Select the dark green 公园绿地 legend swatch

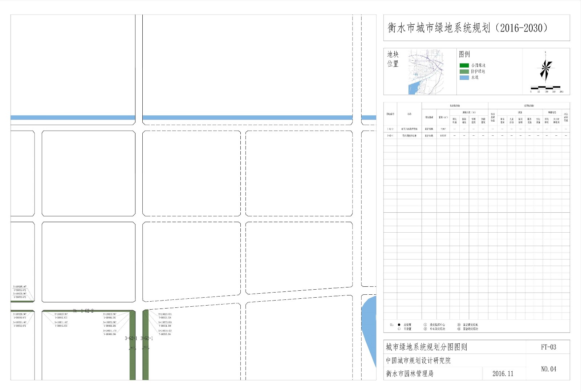pos(464,65)
